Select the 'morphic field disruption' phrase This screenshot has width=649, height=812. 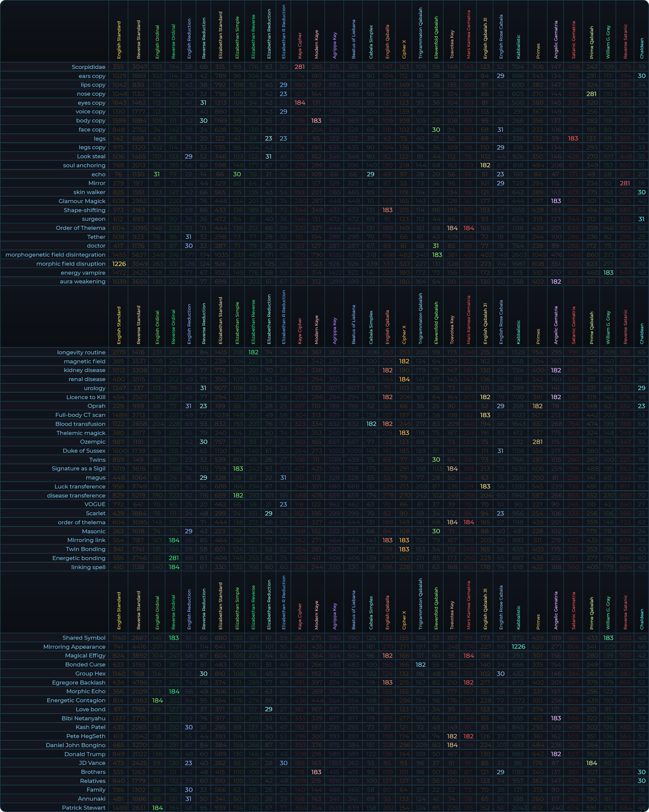tap(71, 264)
